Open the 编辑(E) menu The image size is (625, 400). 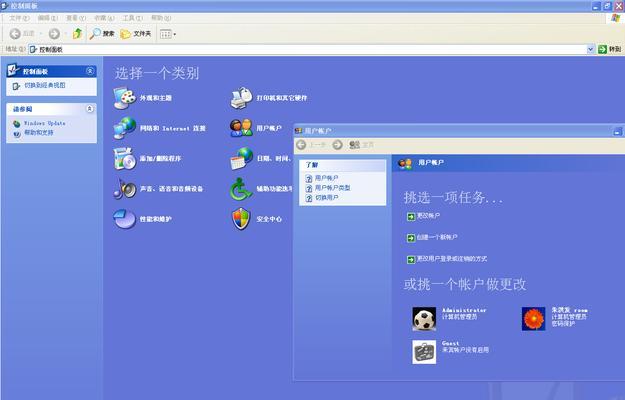47,18
